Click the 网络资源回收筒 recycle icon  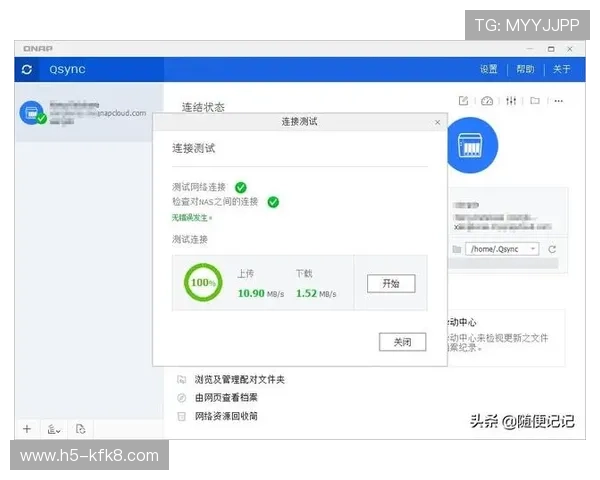coord(181,416)
